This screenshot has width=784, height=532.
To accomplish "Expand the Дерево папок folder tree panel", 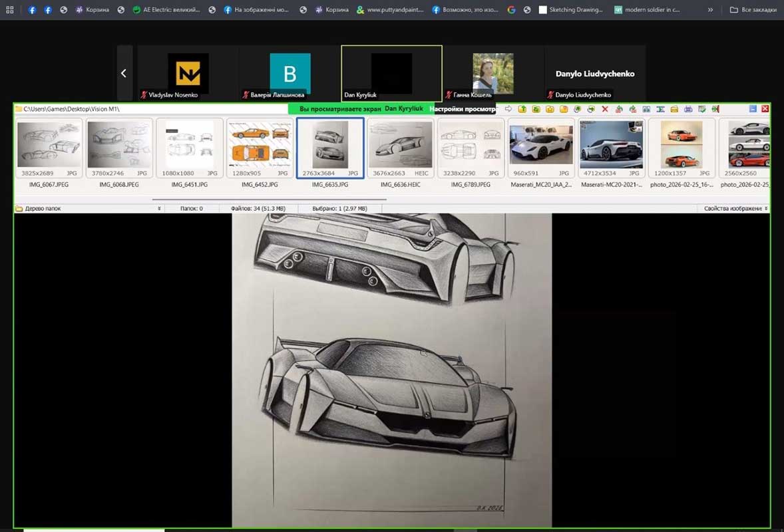I will tap(159, 209).
